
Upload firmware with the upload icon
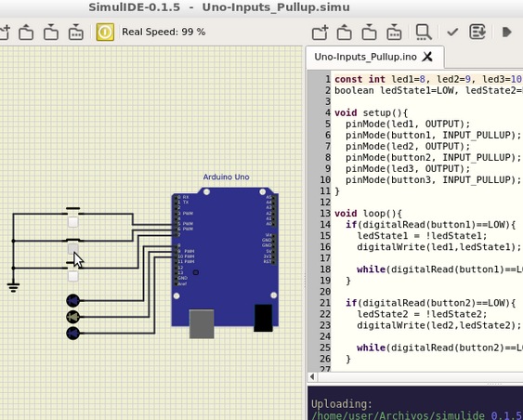tap(477, 32)
